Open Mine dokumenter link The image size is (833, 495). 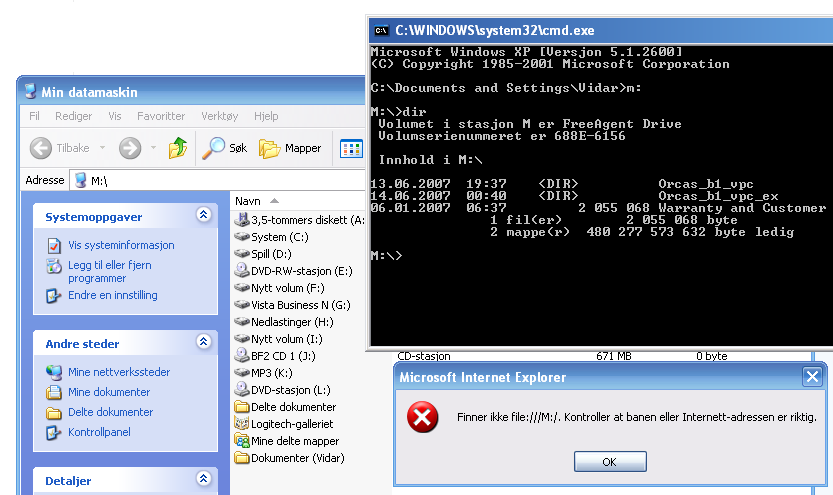point(109,392)
